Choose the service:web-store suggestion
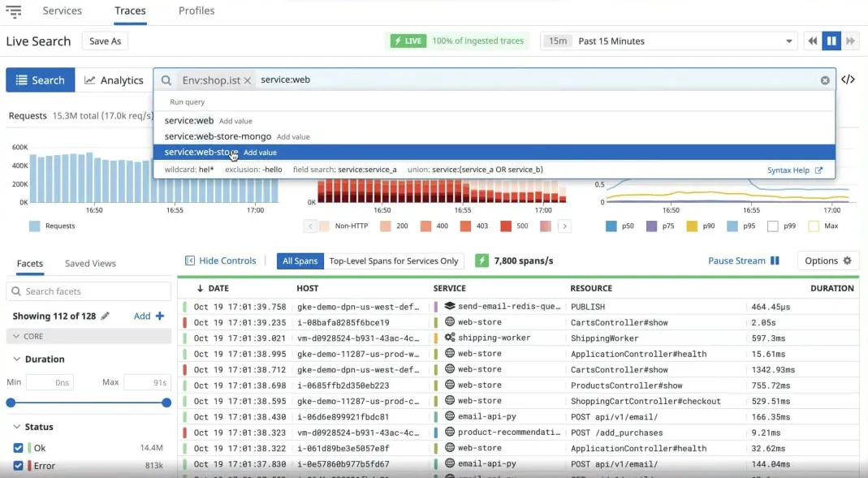Screen dimensions: 868x478 click(494, 152)
